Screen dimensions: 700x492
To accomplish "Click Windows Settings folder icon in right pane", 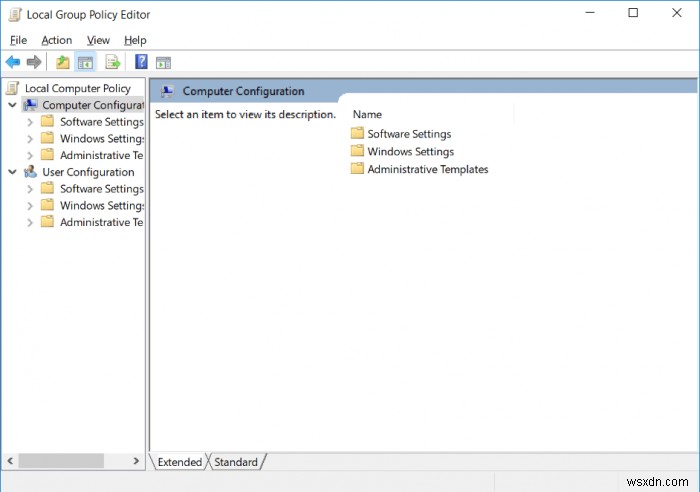I will [x=357, y=150].
